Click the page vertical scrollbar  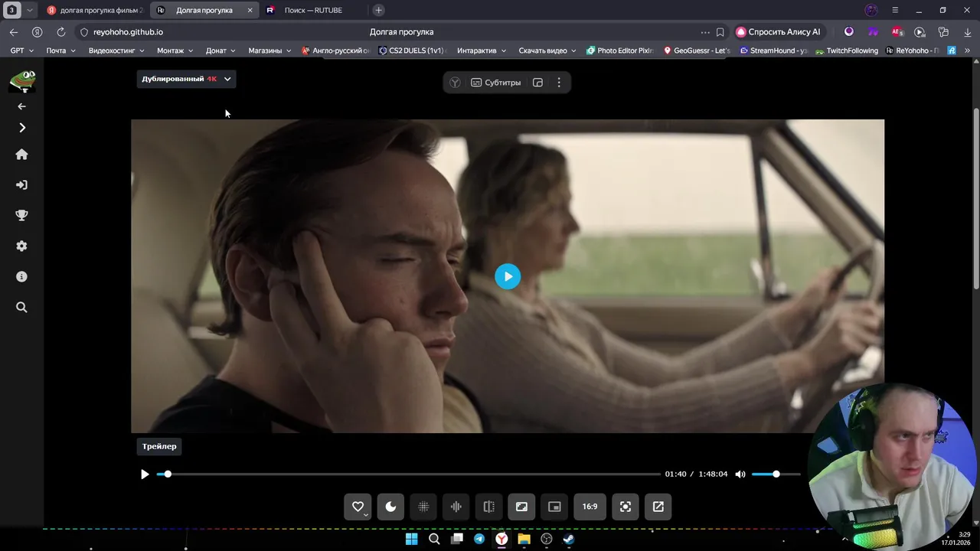tap(975, 199)
